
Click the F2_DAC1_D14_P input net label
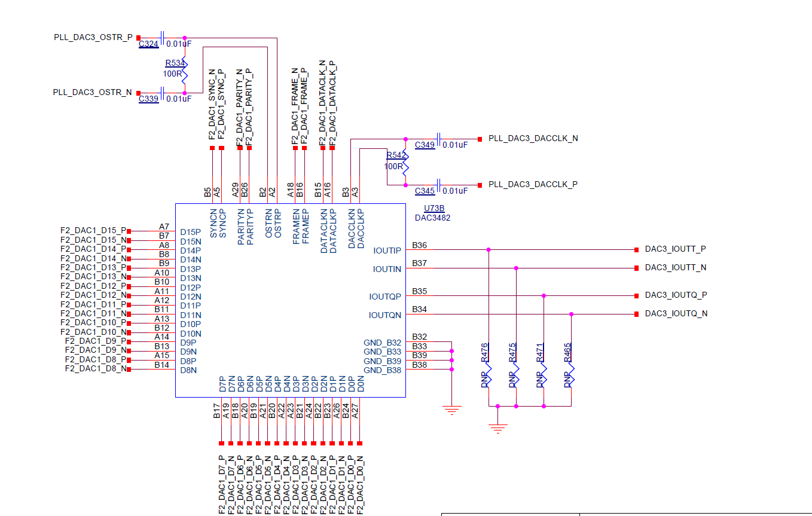pyautogui.click(x=93, y=248)
